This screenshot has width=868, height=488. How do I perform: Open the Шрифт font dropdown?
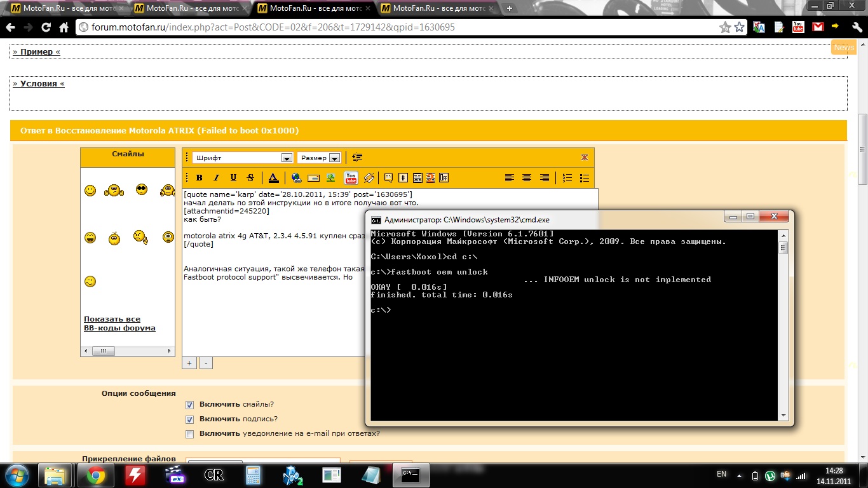(243, 158)
